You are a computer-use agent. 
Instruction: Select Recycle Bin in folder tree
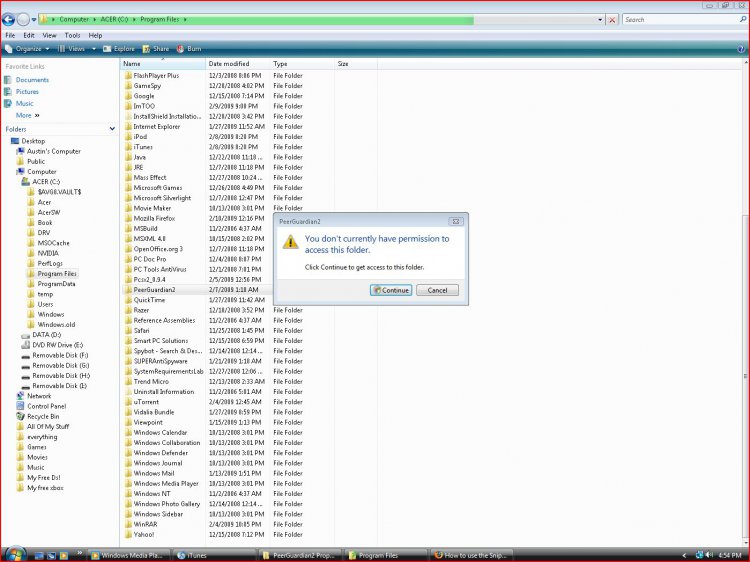coord(43,417)
